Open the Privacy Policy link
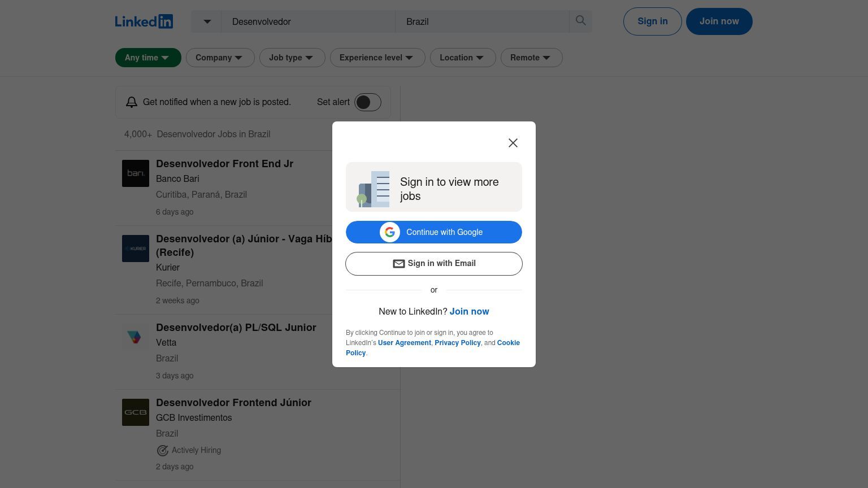The width and height of the screenshot is (868, 488). tap(458, 343)
